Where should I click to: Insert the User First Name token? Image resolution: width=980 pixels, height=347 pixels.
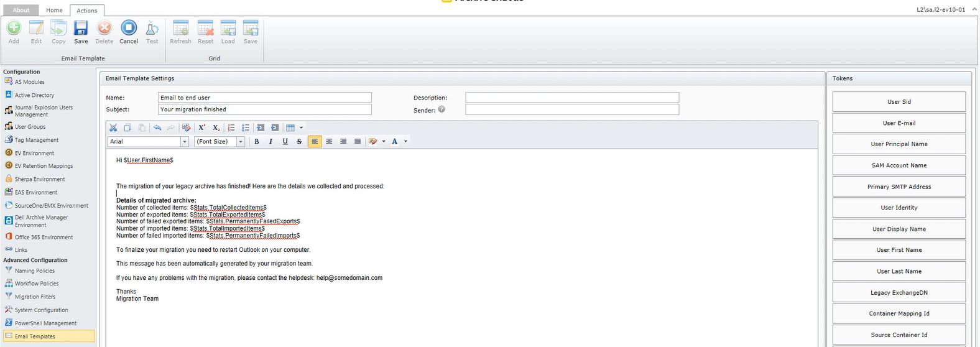pos(899,250)
